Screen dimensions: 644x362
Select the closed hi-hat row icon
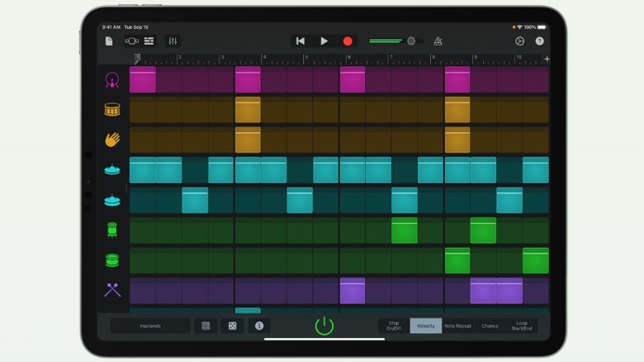click(112, 169)
